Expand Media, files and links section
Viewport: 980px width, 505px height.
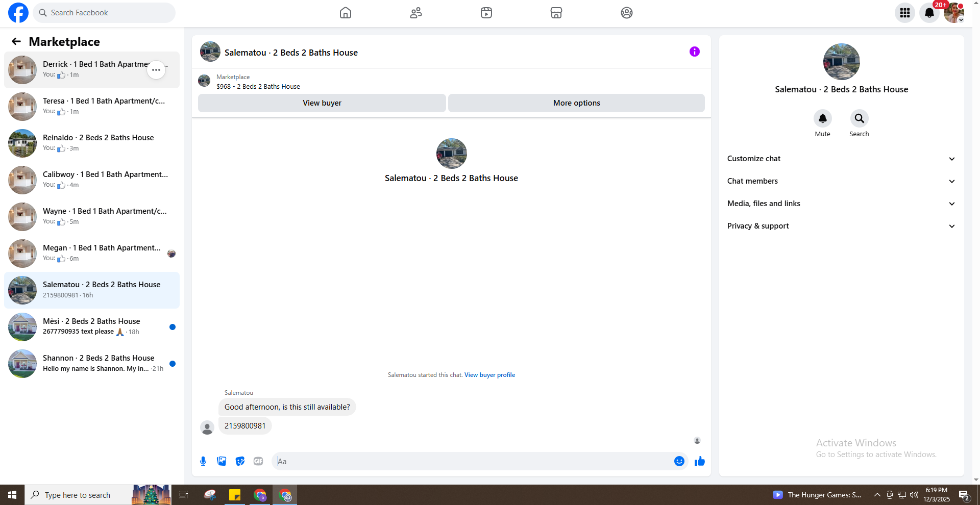pos(842,204)
